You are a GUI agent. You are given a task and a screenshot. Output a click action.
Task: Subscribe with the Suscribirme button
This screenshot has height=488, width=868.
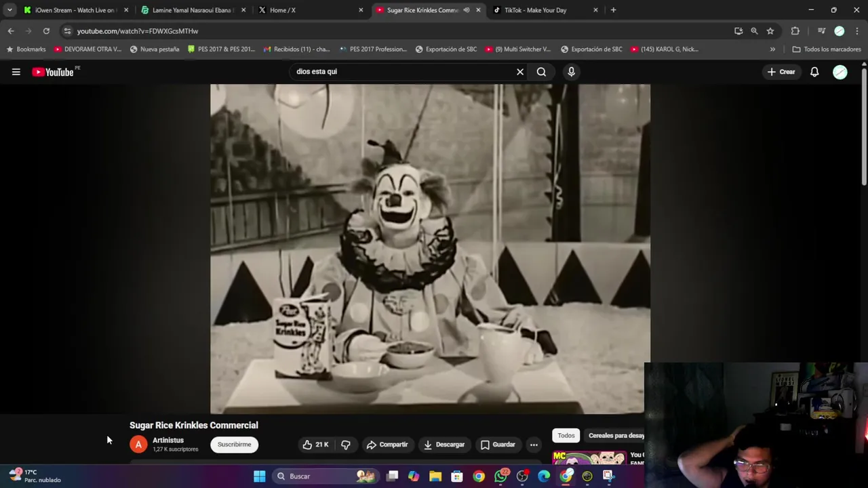pyautogui.click(x=234, y=445)
